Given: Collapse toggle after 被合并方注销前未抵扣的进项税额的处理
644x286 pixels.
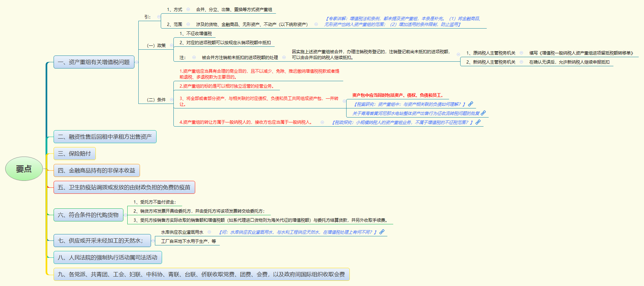Looking at the screenshot, I should [x=284, y=57].
